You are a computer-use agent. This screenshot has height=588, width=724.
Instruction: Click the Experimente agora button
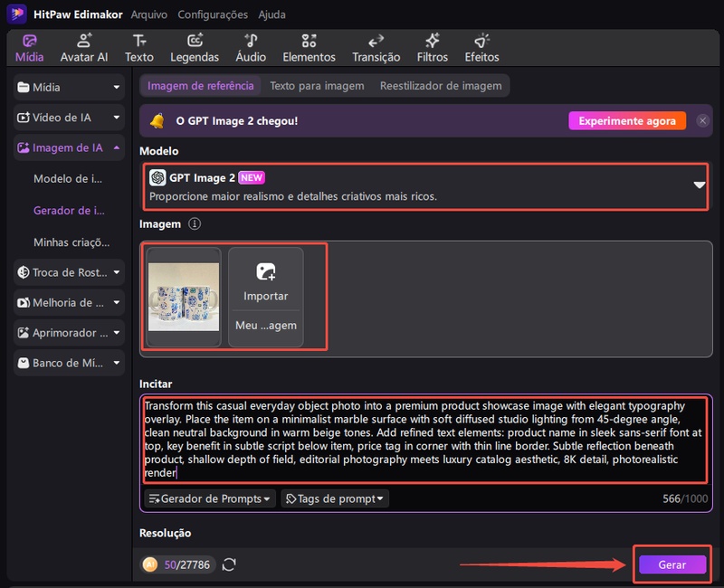point(627,121)
